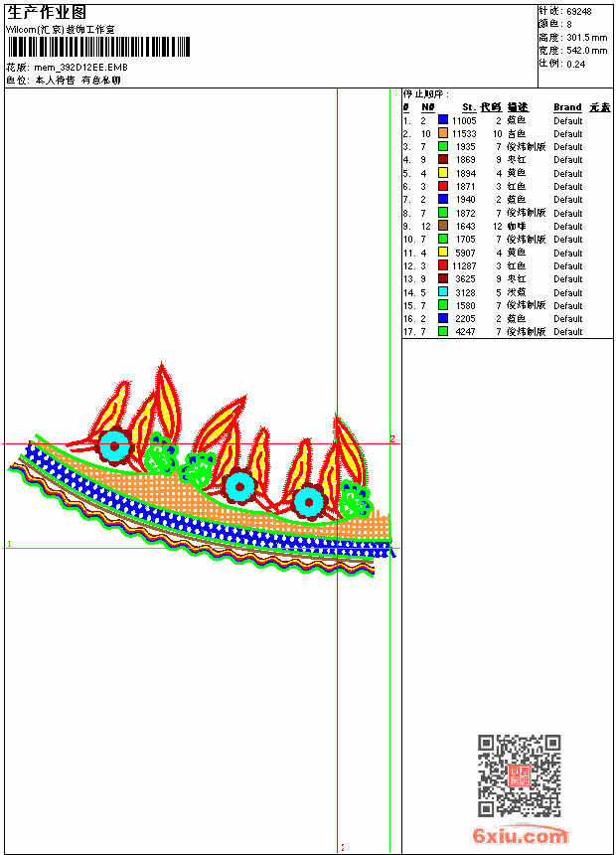
Task: Select stitch count 3625
Action: [466, 279]
